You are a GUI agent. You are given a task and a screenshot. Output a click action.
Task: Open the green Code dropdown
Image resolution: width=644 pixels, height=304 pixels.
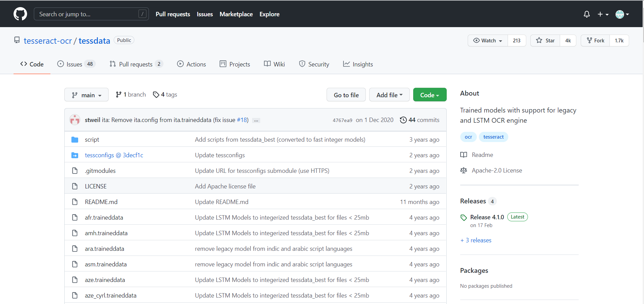[x=430, y=95]
